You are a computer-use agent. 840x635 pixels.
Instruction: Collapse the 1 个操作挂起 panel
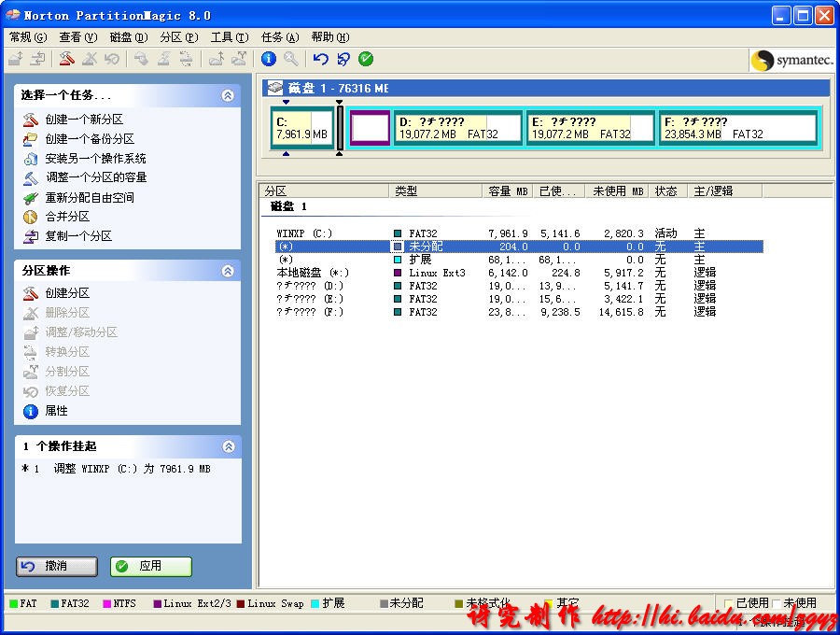pos(229,446)
